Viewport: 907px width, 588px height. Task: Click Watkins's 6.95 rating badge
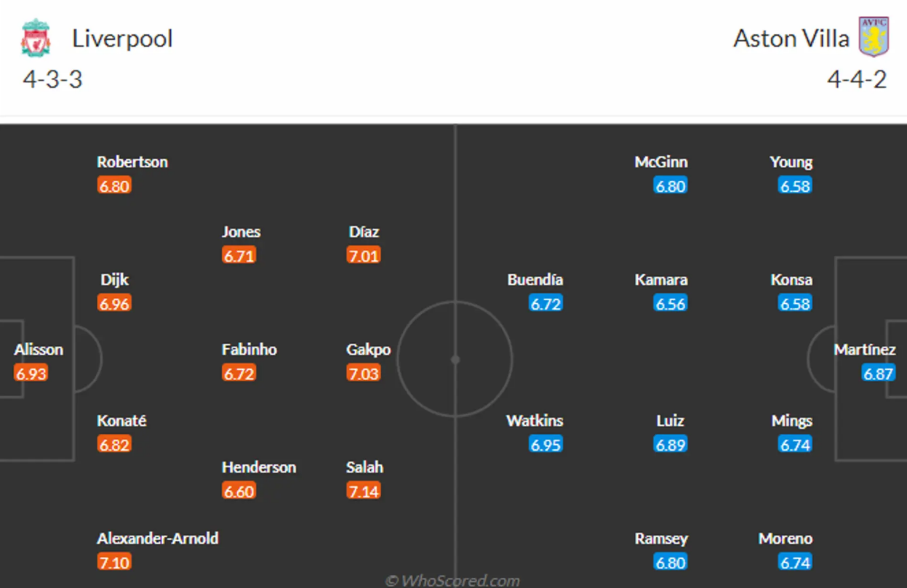(546, 445)
